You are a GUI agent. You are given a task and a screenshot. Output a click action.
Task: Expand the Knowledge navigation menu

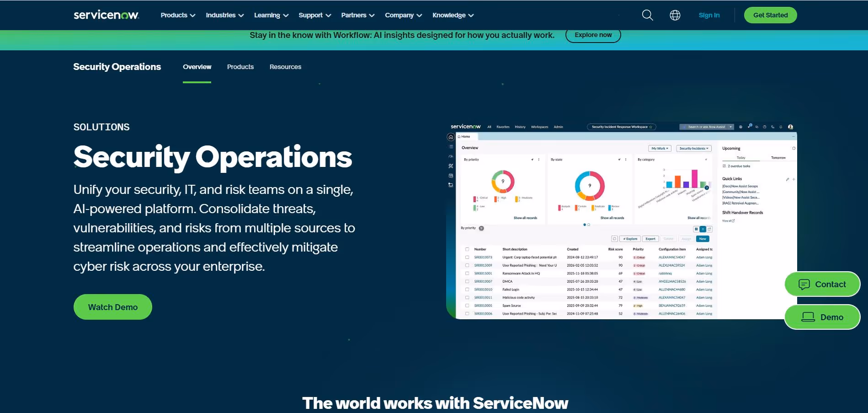point(453,15)
